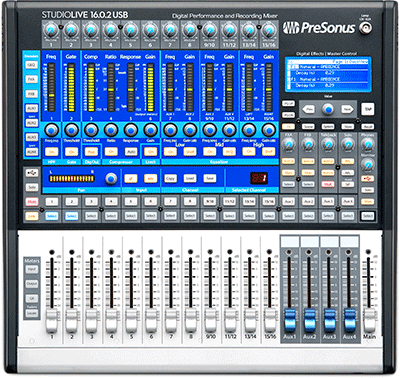Switch Meters to Output mode
The width and height of the screenshot is (400, 378).
(32, 284)
